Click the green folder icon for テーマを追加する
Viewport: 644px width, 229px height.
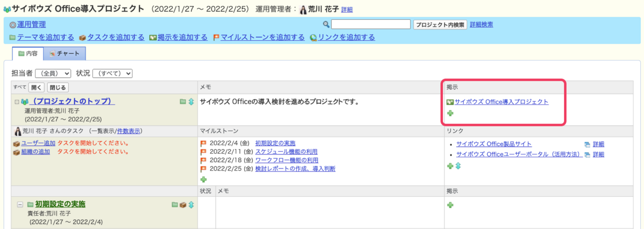[13, 38]
